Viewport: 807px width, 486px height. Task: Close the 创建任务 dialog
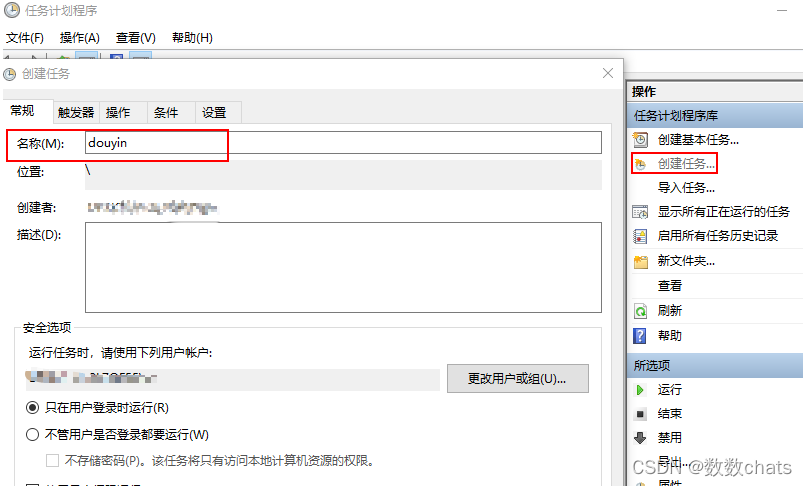coord(608,73)
